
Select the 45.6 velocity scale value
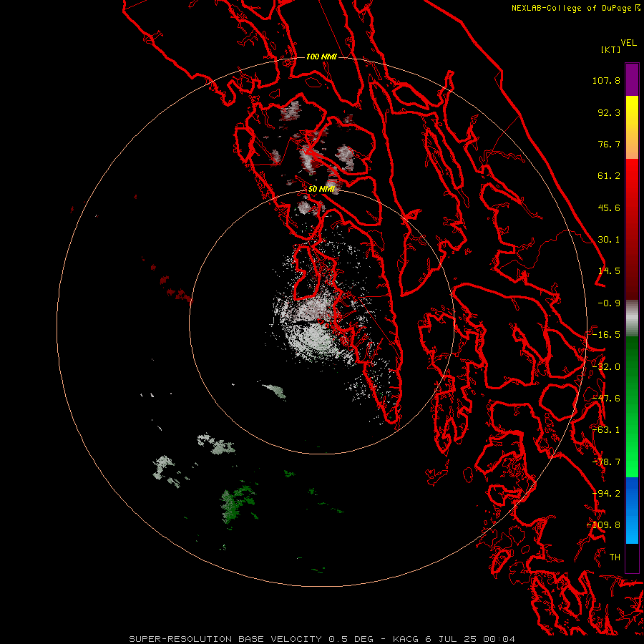pyautogui.click(x=609, y=208)
